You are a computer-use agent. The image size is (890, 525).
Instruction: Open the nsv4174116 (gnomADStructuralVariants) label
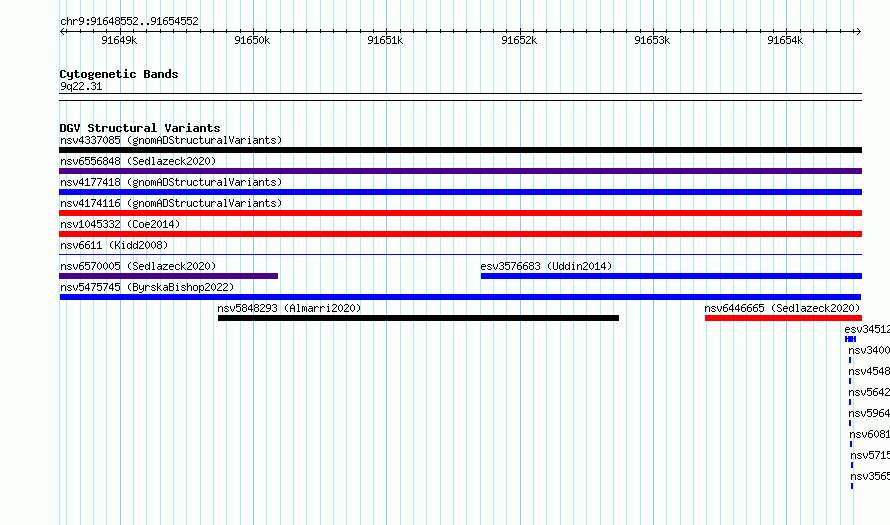[x=171, y=203]
